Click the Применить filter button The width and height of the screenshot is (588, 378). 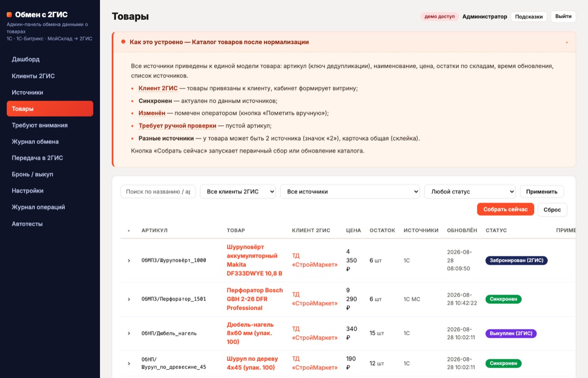click(542, 192)
